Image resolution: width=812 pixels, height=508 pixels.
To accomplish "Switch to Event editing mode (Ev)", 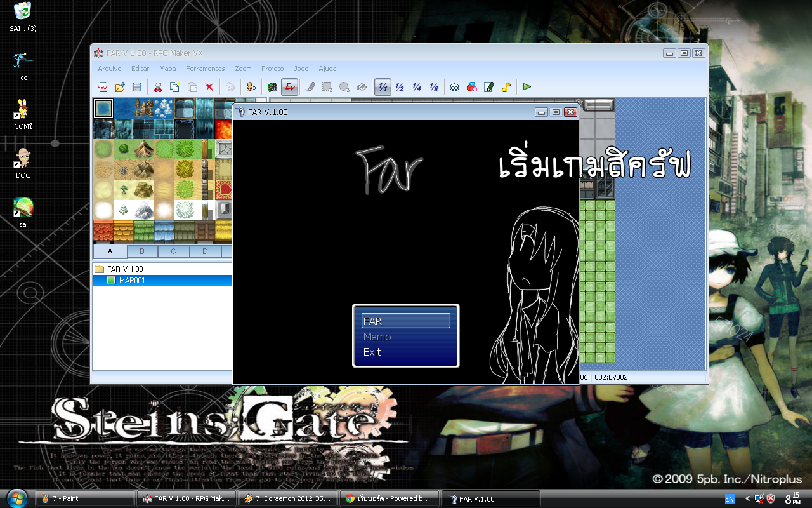I will coord(290,87).
